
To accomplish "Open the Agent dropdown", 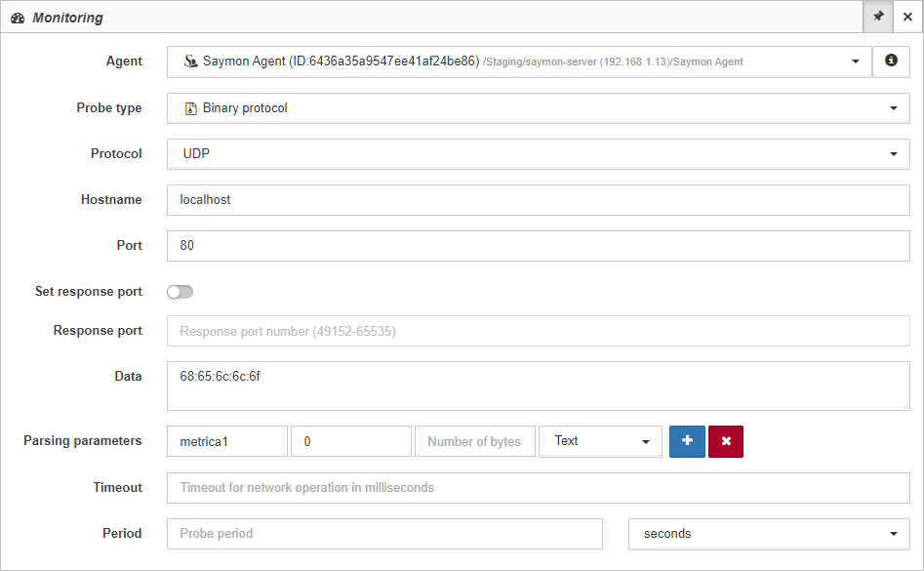I will pos(519,61).
